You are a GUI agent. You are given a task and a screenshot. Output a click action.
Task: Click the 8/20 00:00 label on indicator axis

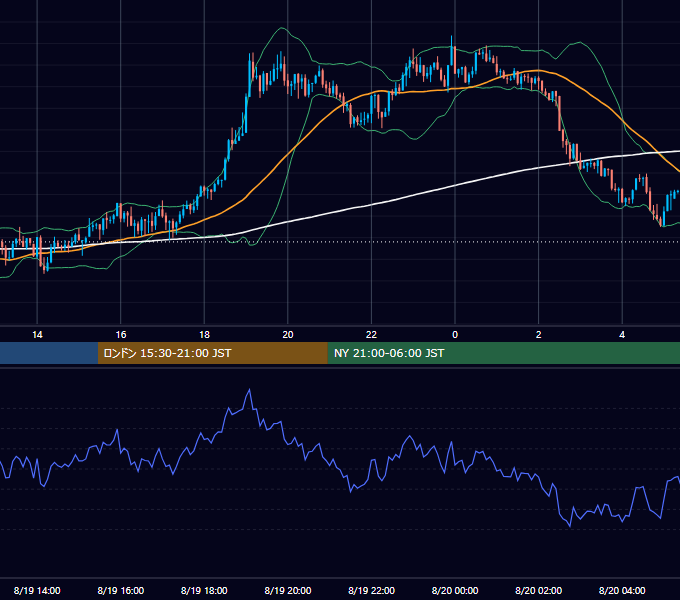pyautogui.click(x=455, y=590)
